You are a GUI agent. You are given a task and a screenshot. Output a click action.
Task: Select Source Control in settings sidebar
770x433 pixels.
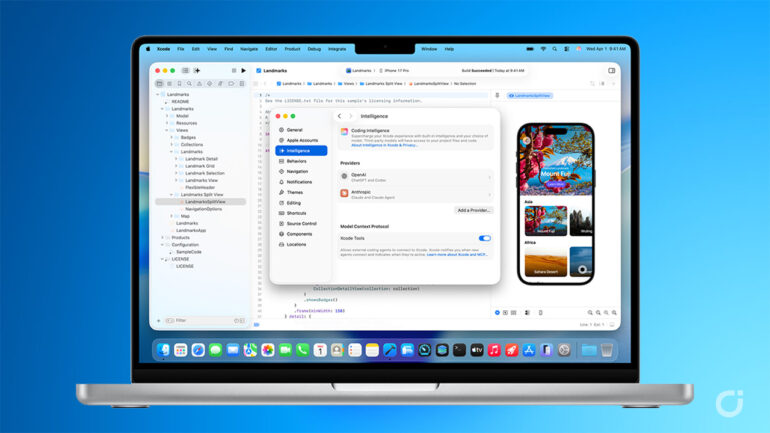301,223
